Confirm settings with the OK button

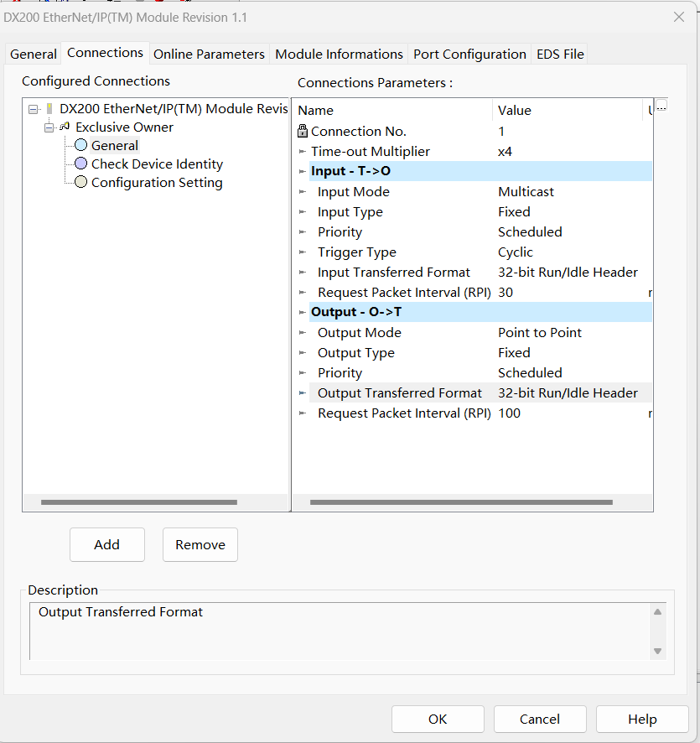tap(438, 719)
